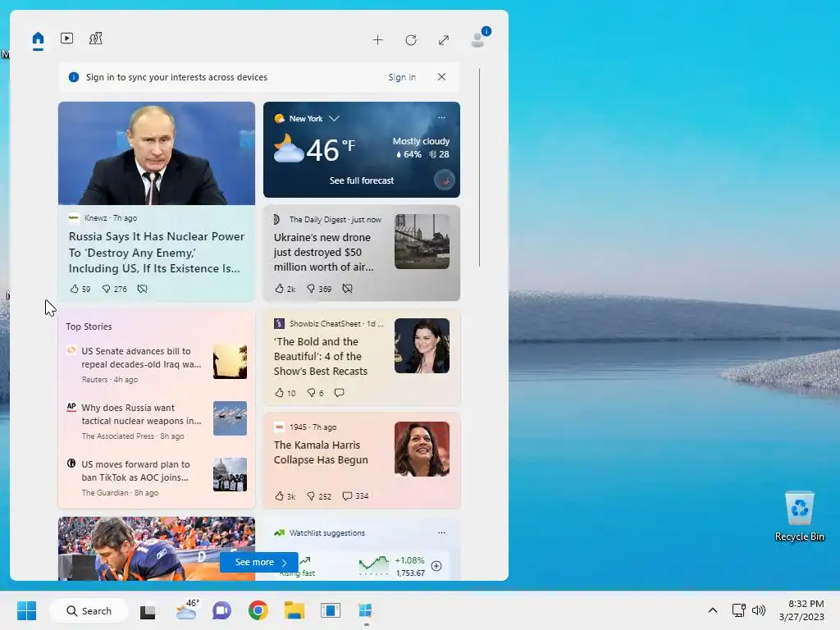Open Watchlist suggestions options menu
840x630 pixels.
[x=441, y=532]
